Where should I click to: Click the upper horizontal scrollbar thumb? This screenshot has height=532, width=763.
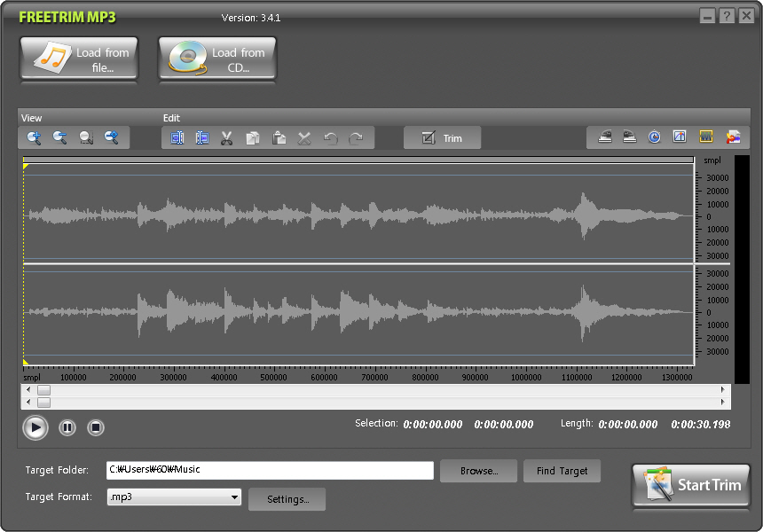click(x=43, y=390)
